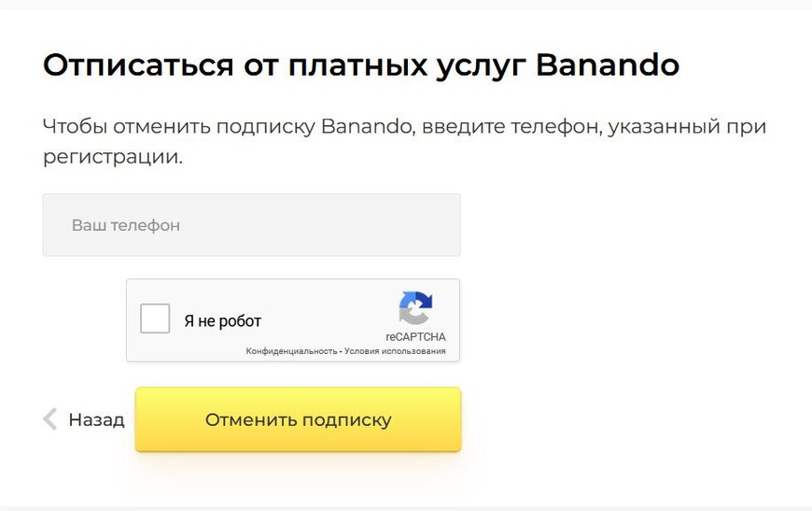The height and width of the screenshot is (511, 812).
Task: Click the back chevron arrow icon
Action: coord(50,419)
